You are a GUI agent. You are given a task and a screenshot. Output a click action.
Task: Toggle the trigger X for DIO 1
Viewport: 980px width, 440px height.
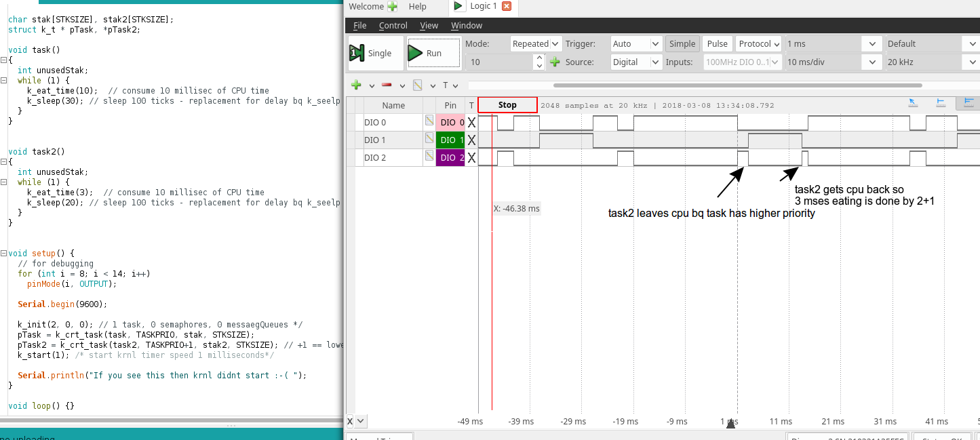471,140
